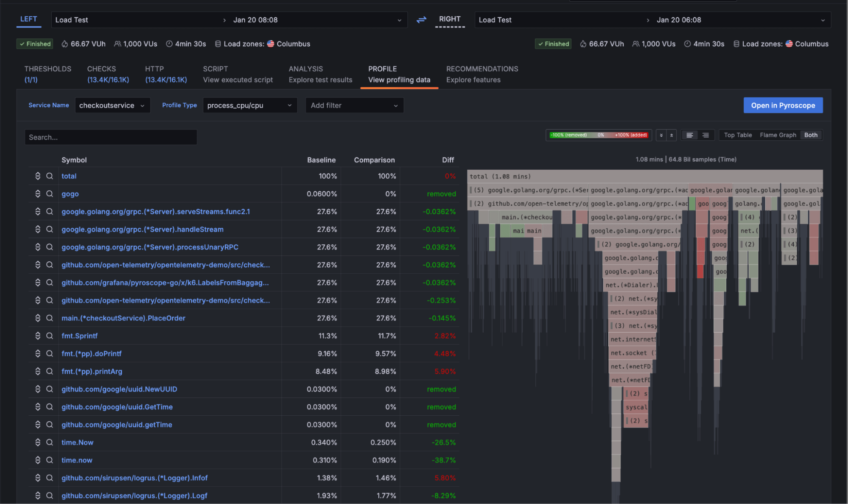
Task: Click the magnifier icon beside time.Now row
Action: tap(50, 442)
